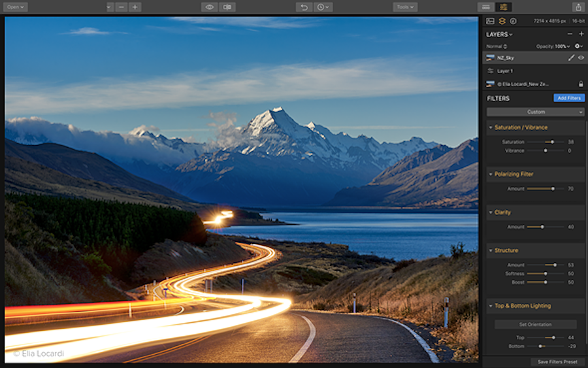The height and width of the screenshot is (368, 588).
Task: Click the share/export icon at top right
Action: (578, 7)
